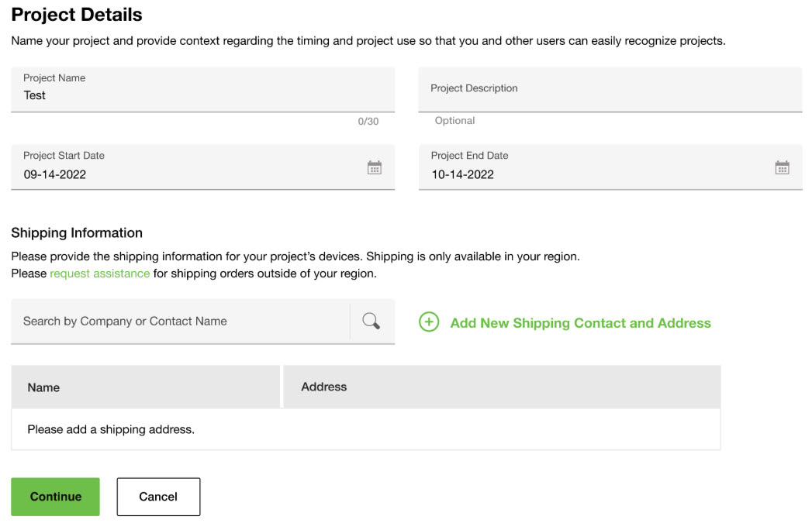Click the magnifying glass search icon
The width and height of the screenshot is (812, 523).
tap(371, 322)
